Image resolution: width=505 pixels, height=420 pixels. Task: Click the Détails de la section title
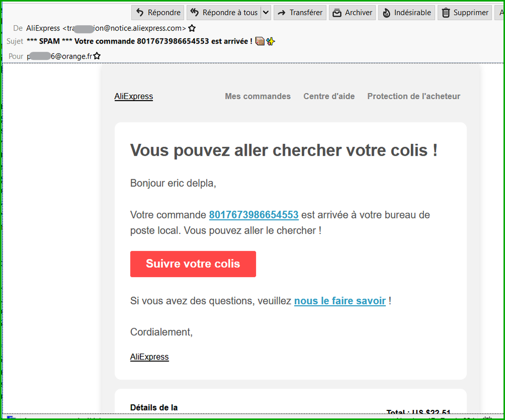[x=154, y=408]
